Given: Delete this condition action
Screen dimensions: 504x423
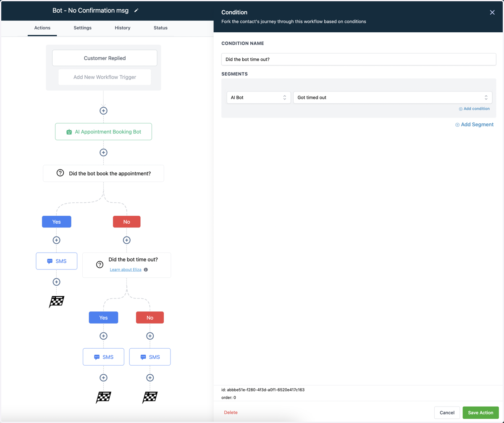Looking at the screenshot, I should click(x=231, y=413).
